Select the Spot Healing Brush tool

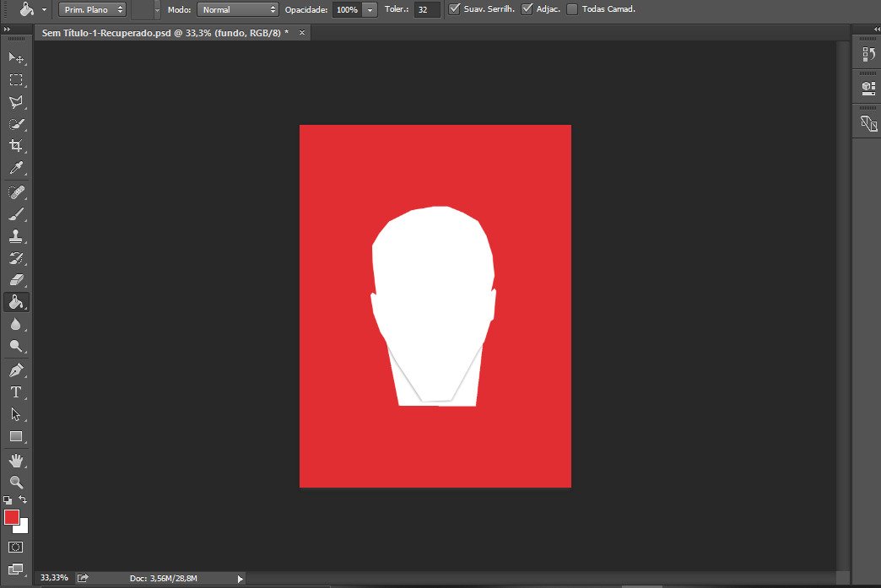(16, 192)
